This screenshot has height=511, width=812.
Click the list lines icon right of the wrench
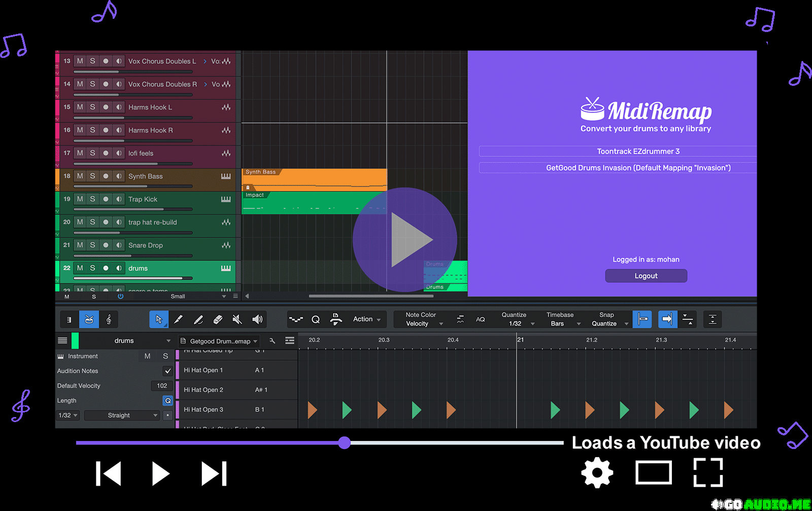[x=290, y=341]
